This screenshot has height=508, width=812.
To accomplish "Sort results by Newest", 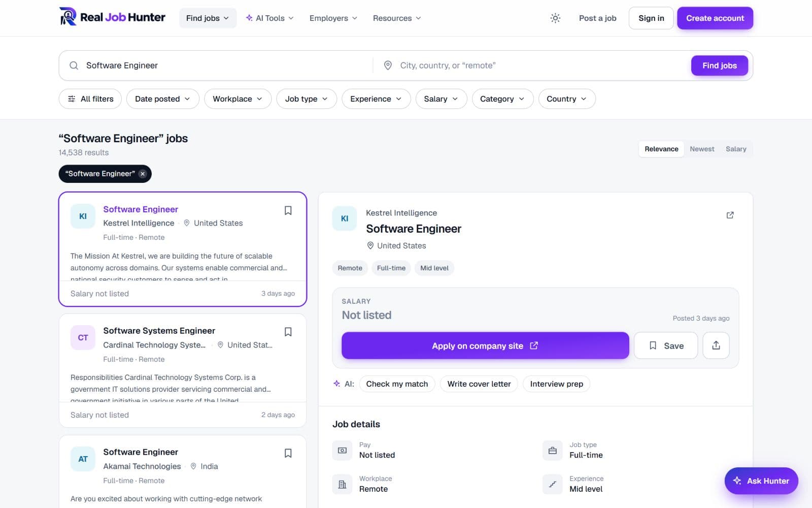I will pos(702,149).
